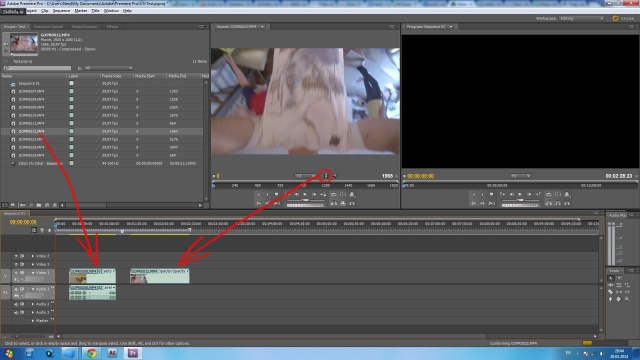640x360 pixels.
Task: Click the Premiere Pro icon in the taskbar
Action: [133, 353]
